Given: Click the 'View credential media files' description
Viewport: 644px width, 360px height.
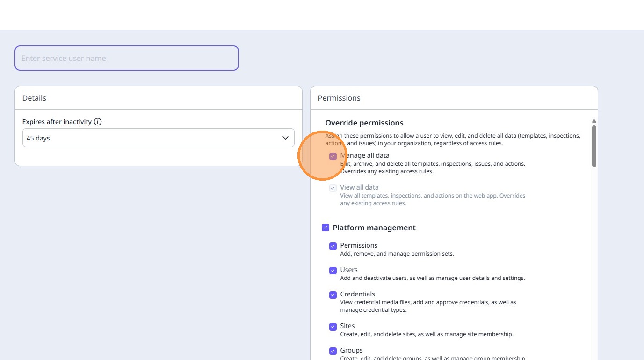Looking at the screenshot, I should 428,306.
